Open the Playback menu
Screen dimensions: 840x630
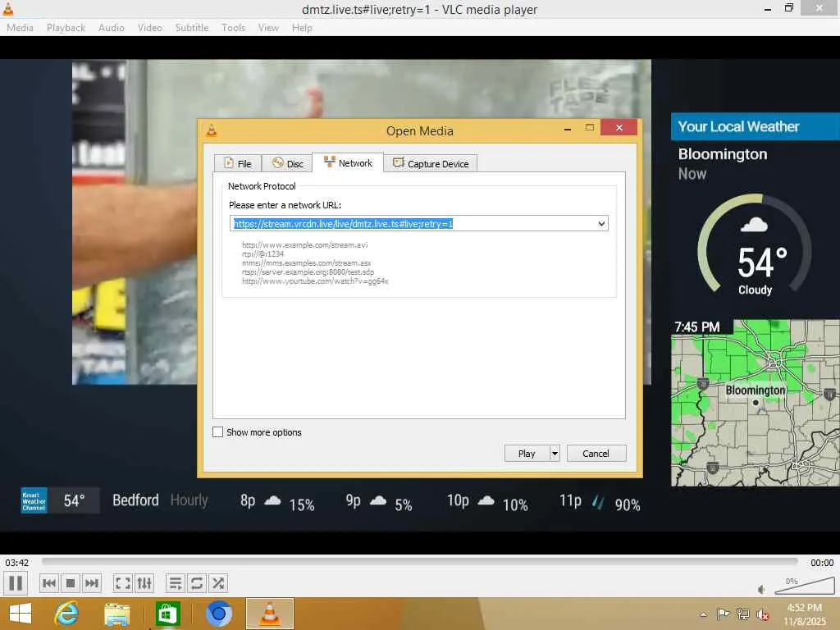66,27
